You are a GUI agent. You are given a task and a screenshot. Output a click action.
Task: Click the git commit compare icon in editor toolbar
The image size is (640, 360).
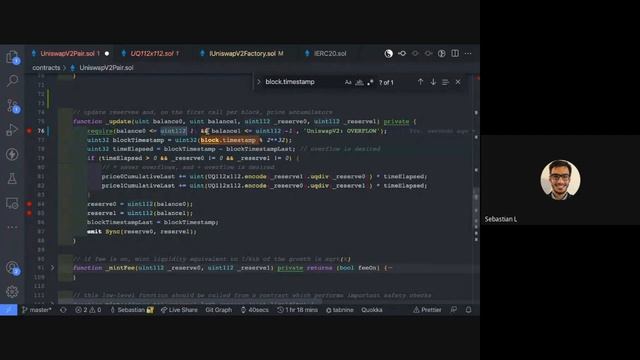[x=402, y=53]
